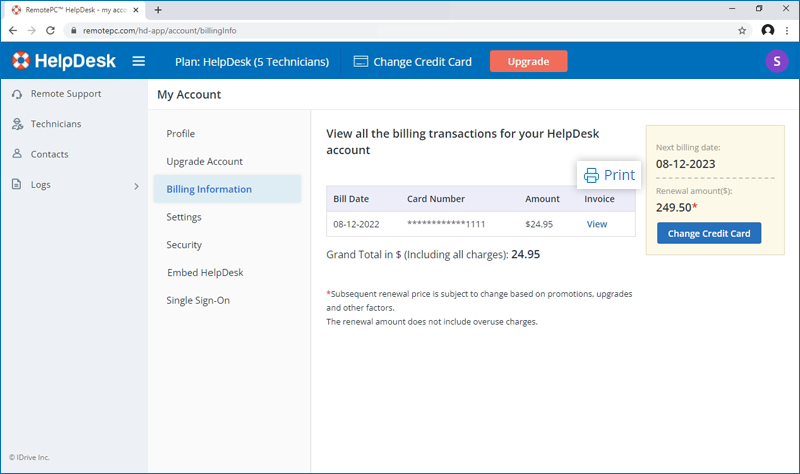
Task: Open browser profile icon
Action: point(767,31)
